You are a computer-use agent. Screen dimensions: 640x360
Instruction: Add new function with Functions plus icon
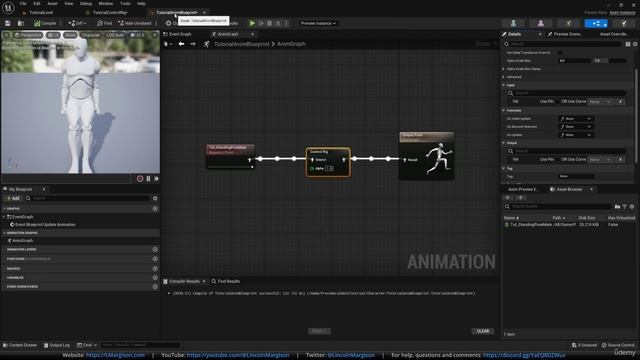point(155,259)
